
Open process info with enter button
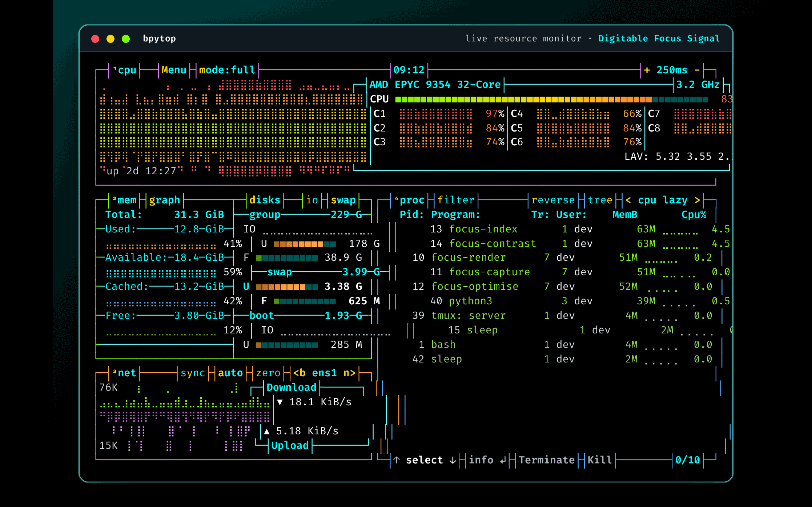coord(487,460)
